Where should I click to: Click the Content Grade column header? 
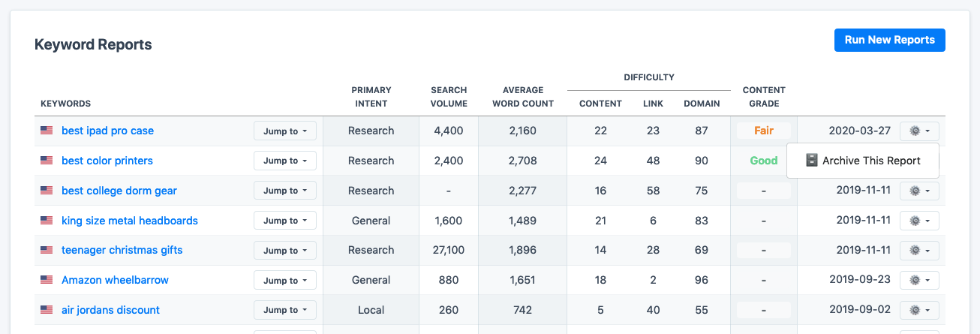(x=764, y=97)
